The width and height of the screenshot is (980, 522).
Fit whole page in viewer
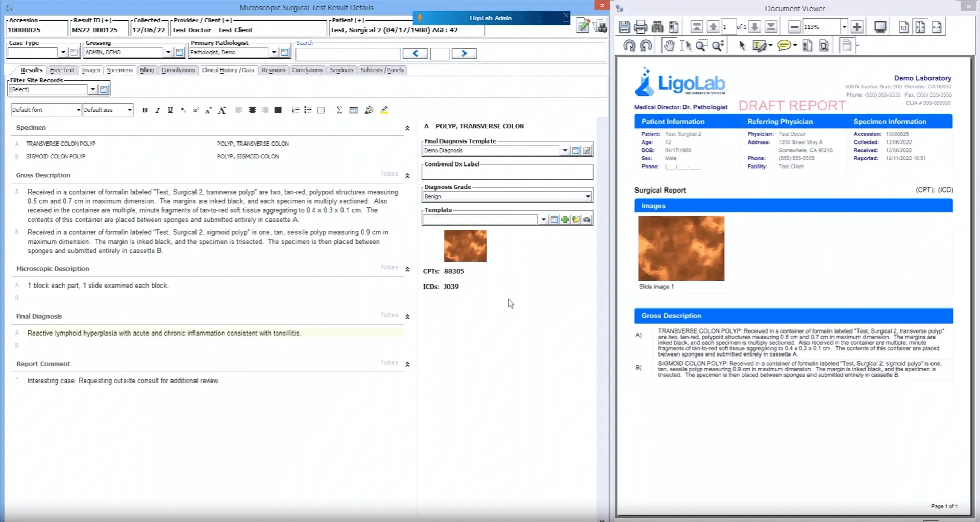[x=920, y=27]
